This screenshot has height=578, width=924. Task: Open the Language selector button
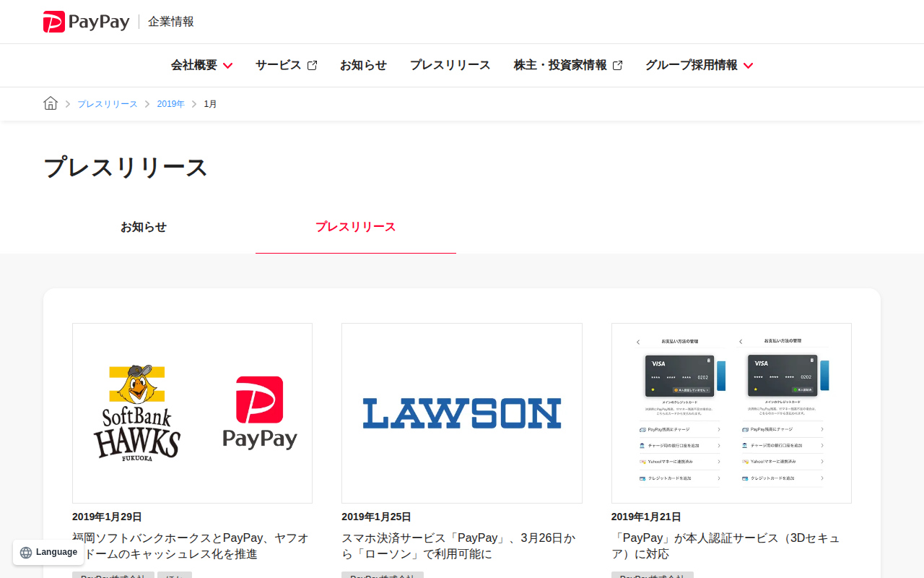[48, 552]
